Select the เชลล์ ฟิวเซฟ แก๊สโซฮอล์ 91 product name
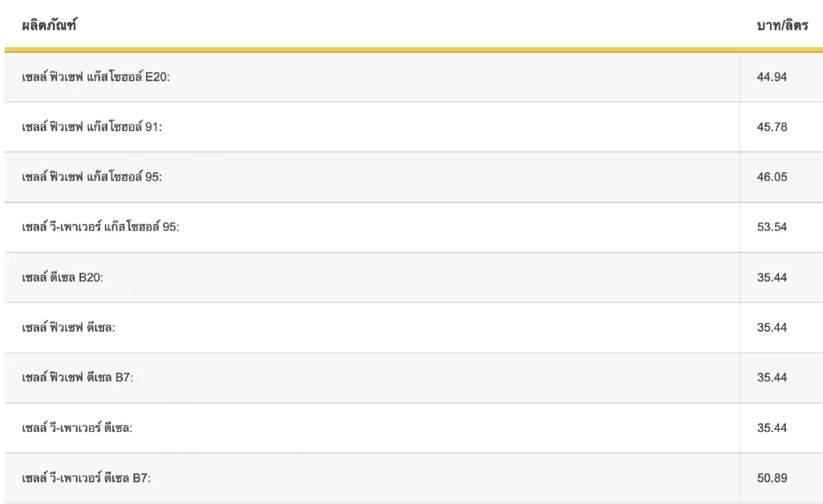Image resolution: width=823 pixels, height=504 pixels. 92,127
